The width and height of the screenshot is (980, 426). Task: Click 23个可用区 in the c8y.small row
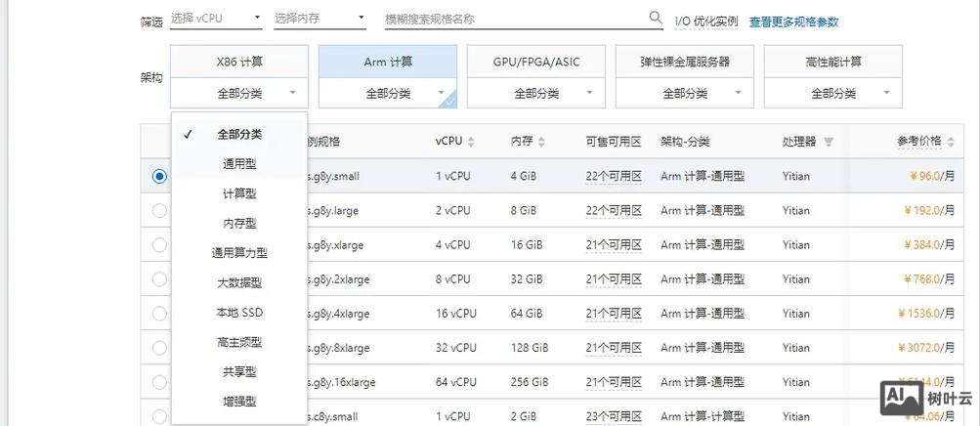pyautogui.click(x=614, y=416)
